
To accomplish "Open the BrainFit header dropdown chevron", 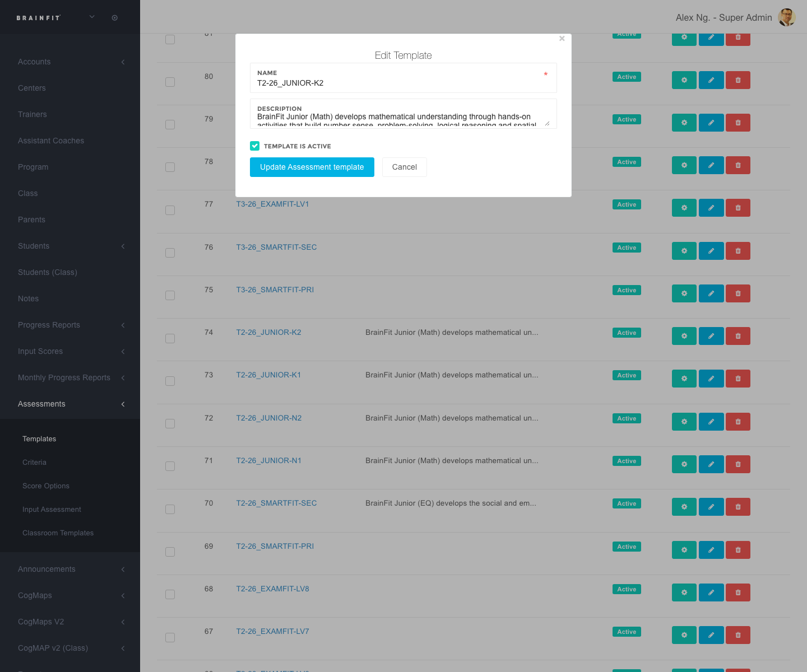I will (x=92, y=17).
